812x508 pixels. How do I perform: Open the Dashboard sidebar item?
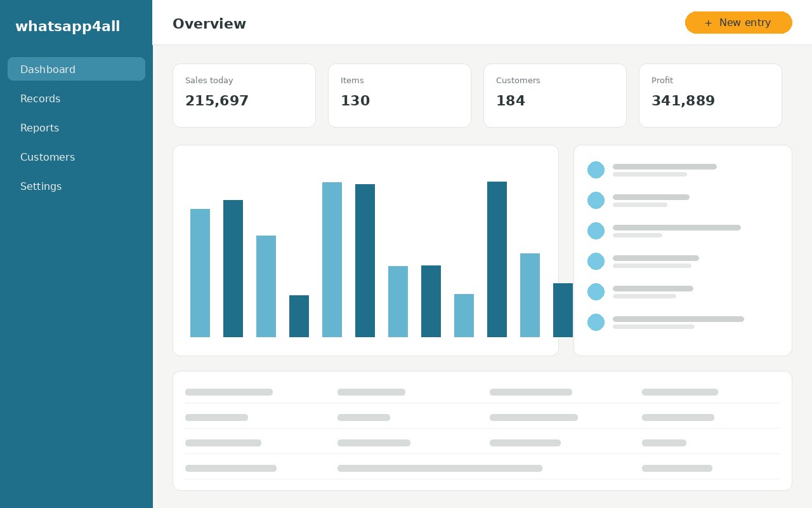pyautogui.click(x=76, y=69)
